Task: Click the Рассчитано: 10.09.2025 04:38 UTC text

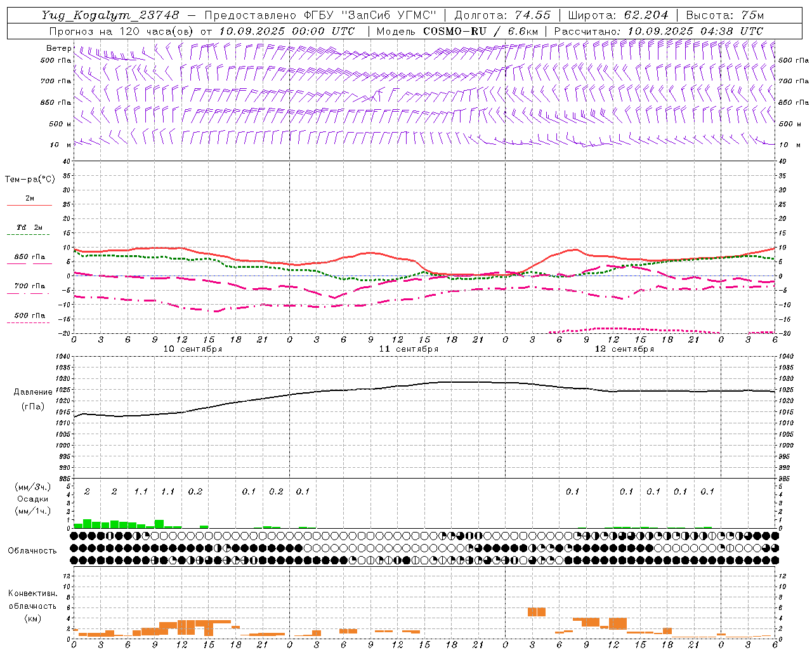Action: tap(658, 31)
